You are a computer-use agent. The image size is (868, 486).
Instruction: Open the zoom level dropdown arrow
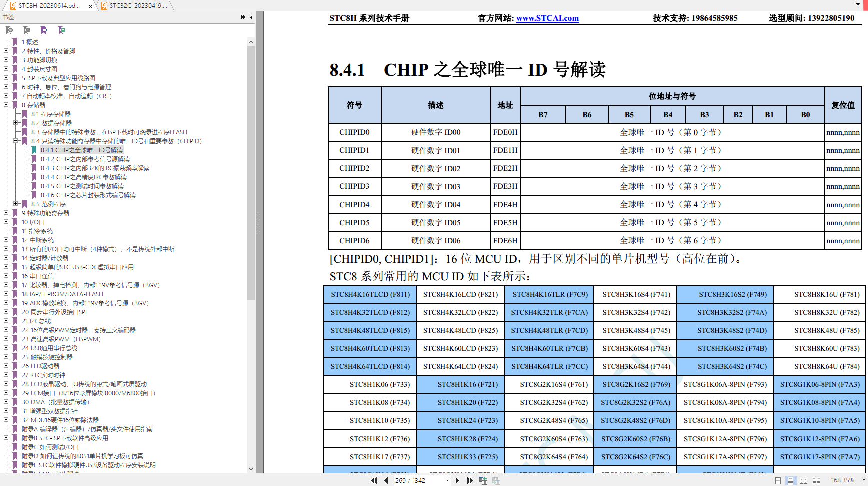(863, 480)
